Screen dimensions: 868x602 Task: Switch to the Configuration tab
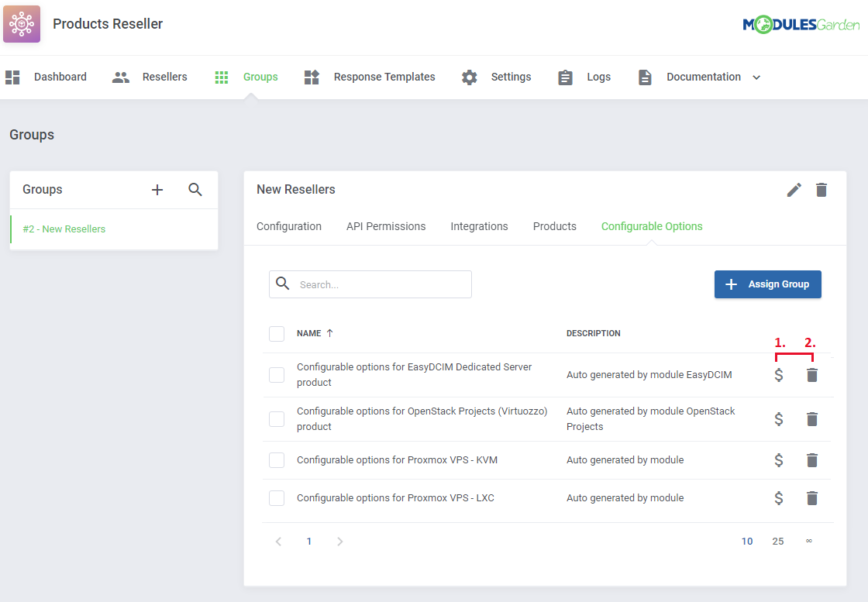[289, 226]
